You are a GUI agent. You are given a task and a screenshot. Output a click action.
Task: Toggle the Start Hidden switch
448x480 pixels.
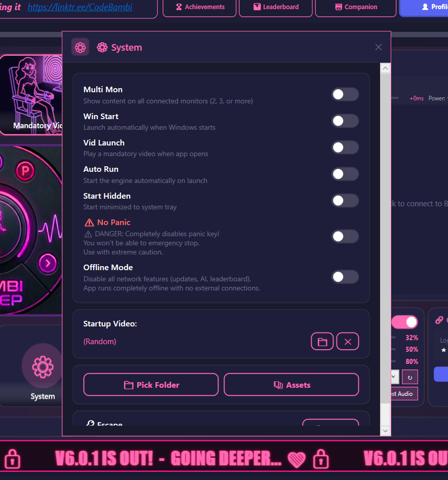click(x=345, y=201)
